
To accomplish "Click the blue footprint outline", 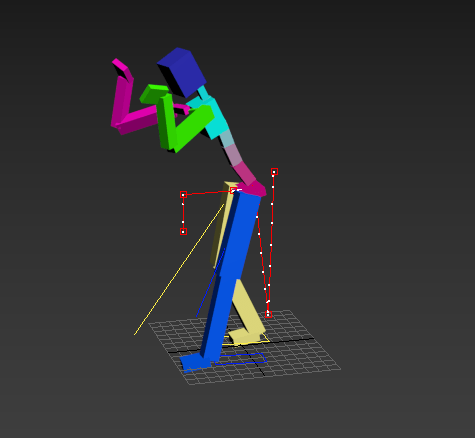I will click(x=241, y=359).
